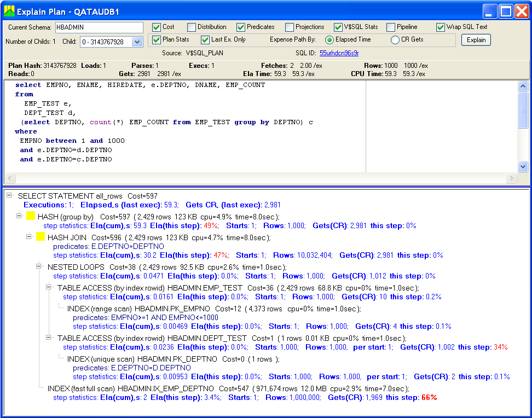The width and height of the screenshot is (532, 418).
Task: Click 'Number of Childs: 1' label
Action: pyautogui.click(x=31, y=42)
